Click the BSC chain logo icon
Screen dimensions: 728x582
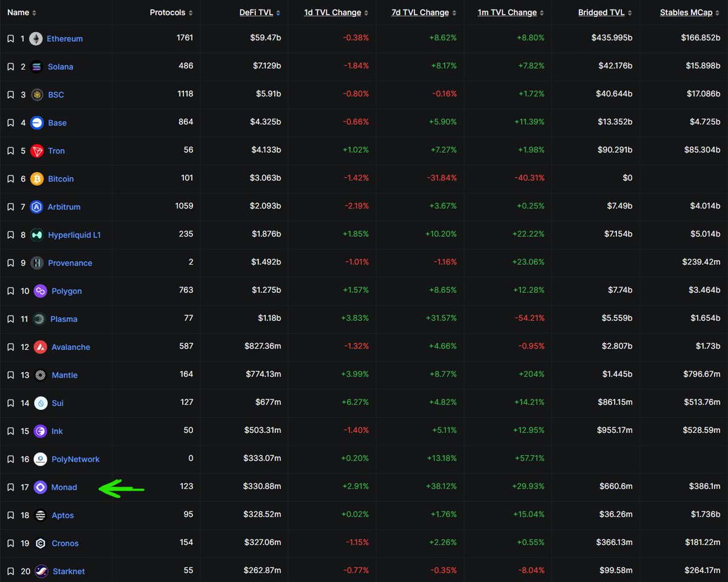point(37,95)
